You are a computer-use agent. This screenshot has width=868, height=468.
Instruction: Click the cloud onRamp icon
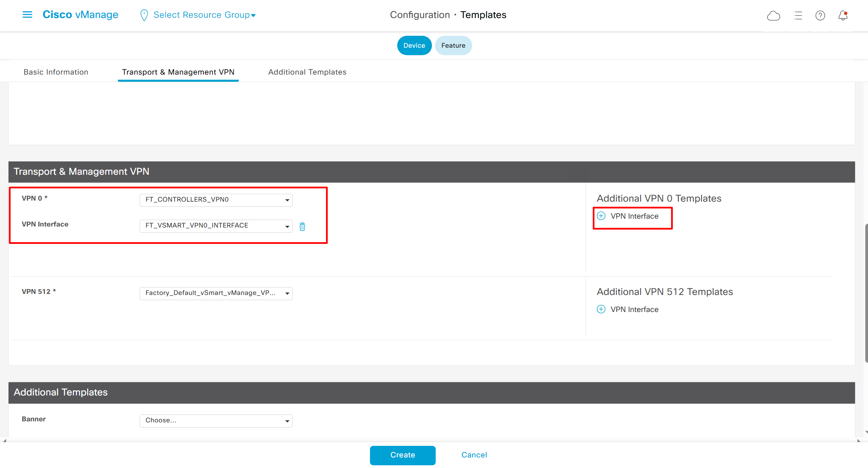pyautogui.click(x=773, y=16)
